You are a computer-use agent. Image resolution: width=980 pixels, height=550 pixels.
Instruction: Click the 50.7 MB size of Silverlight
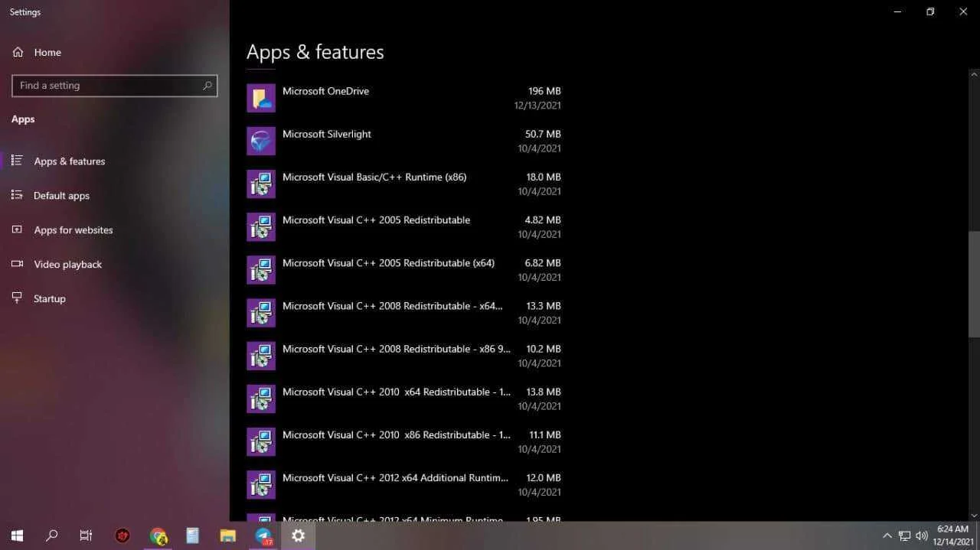point(542,134)
